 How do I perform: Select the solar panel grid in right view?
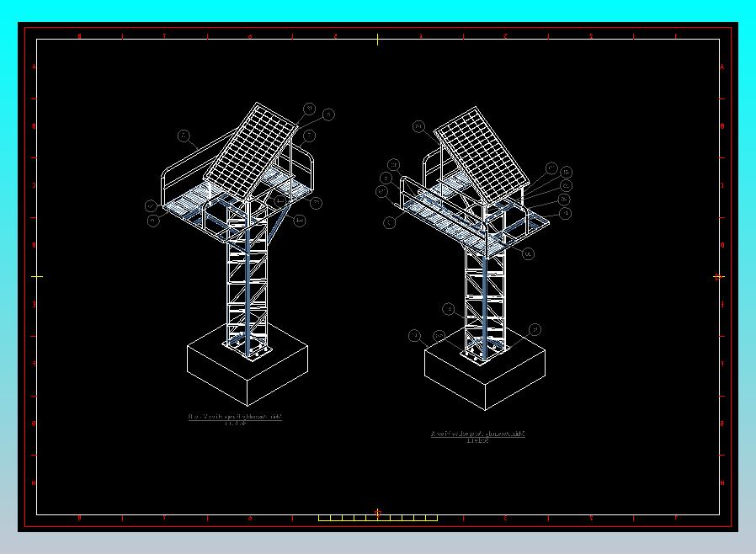click(482, 155)
